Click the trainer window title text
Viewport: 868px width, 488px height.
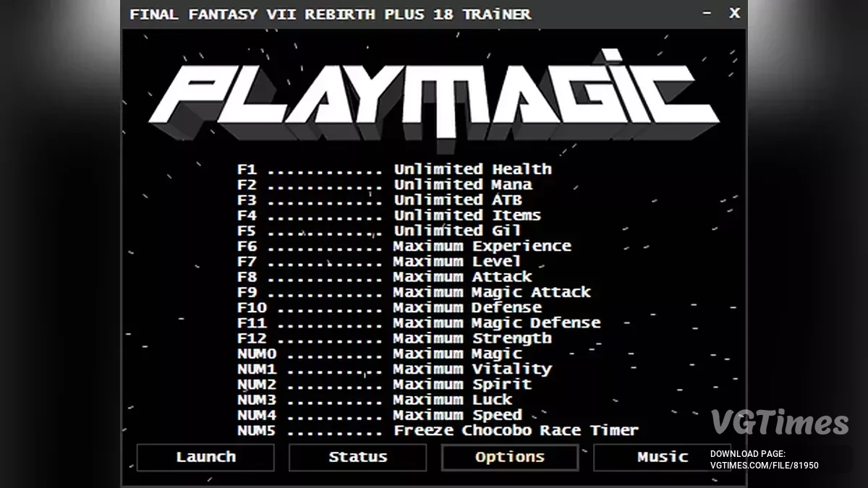point(330,14)
